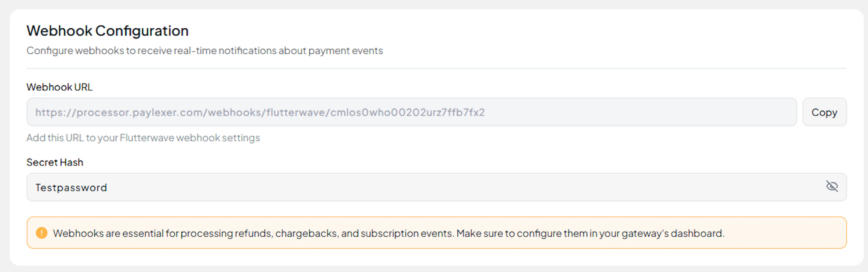Click empty space right of Testpassword
The height and width of the screenshot is (272, 868).
tap(438, 187)
